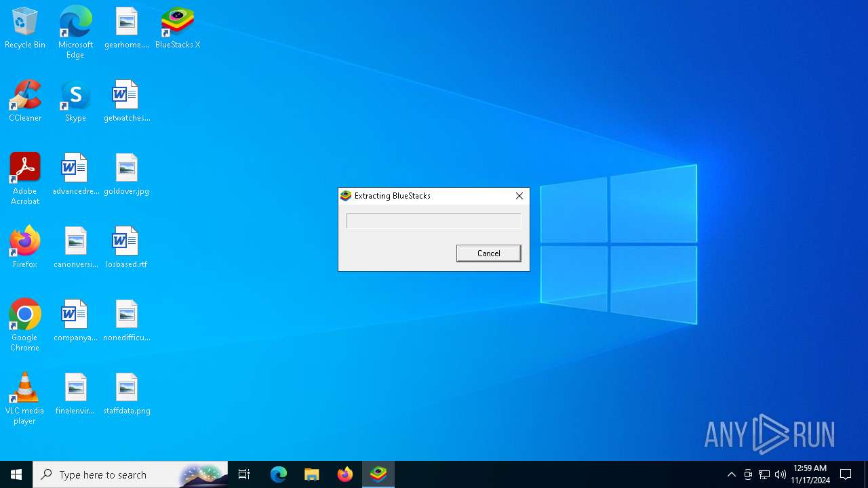Screen dimensions: 868x488
Task: Click the Meet Now tray icon
Action: 748,474
